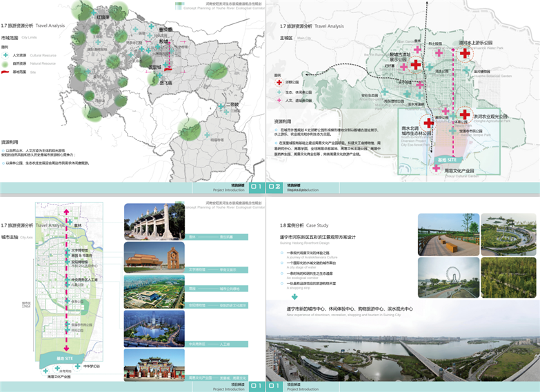The width and height of the screenshot is (540, 392).
Task: Click the teal cross beside 袁林 on city axis map
Action: (70, 222)
